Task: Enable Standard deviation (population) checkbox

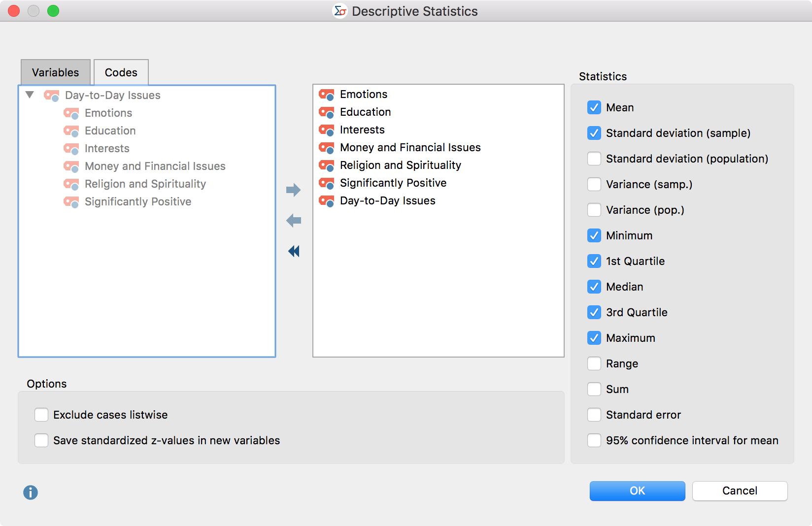Action: (x=594, y=159)
